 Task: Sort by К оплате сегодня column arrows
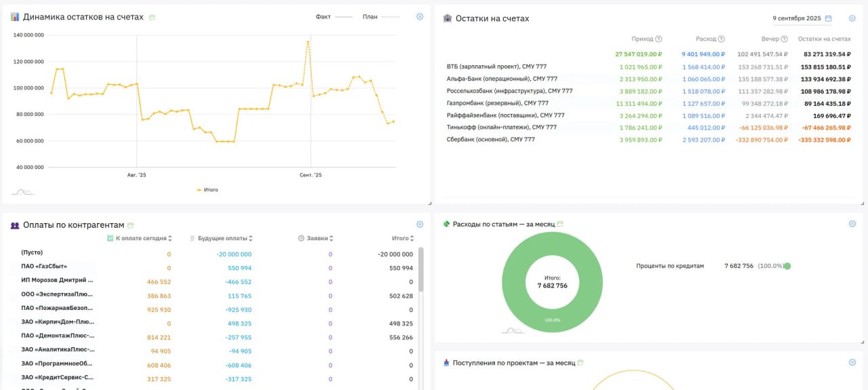click(170, 239)
